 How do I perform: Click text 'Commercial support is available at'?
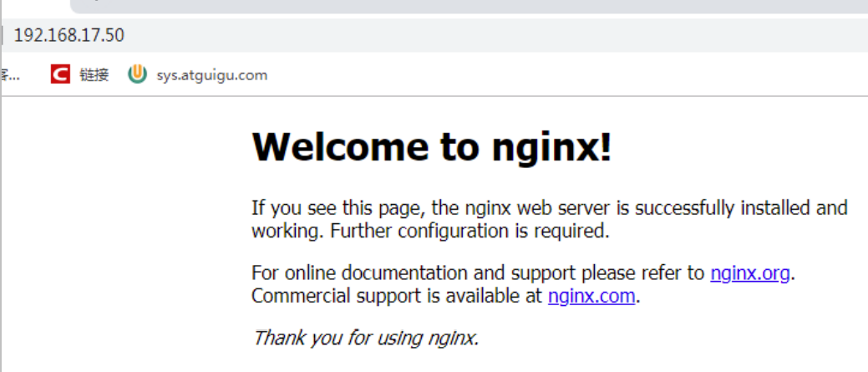coord(396,296)
